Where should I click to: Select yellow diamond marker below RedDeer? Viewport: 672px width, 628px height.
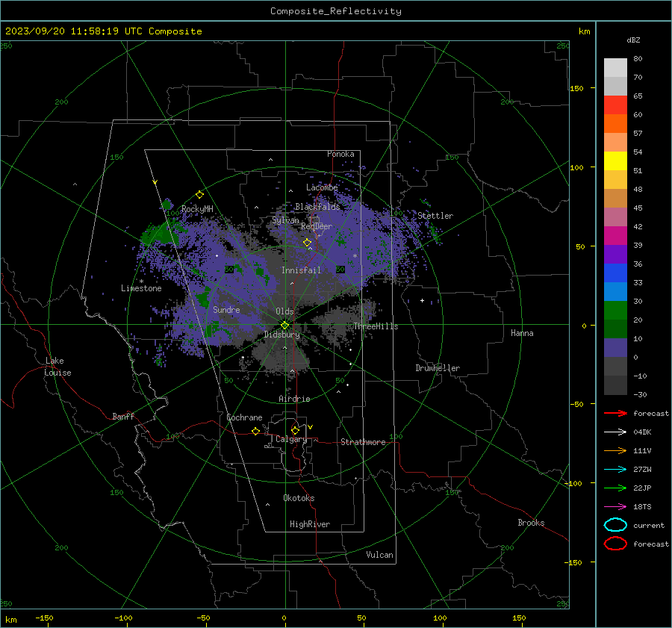pos(307,243)
